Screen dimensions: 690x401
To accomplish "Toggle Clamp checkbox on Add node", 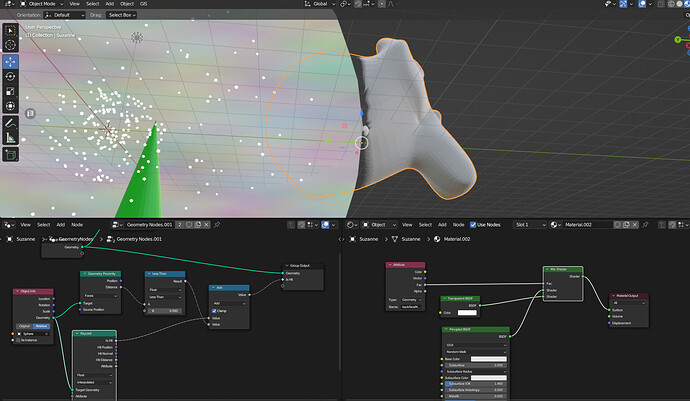I will tap(214, 311).
